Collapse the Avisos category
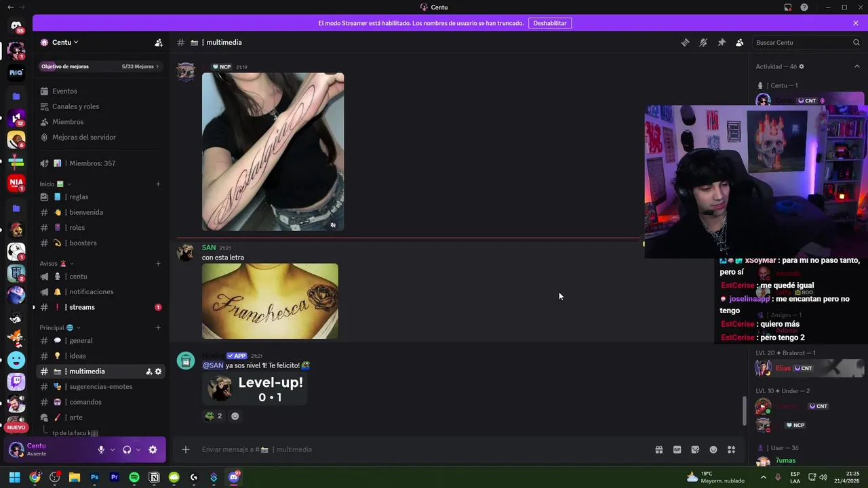 pyautogui.click(x=56, y=264)
